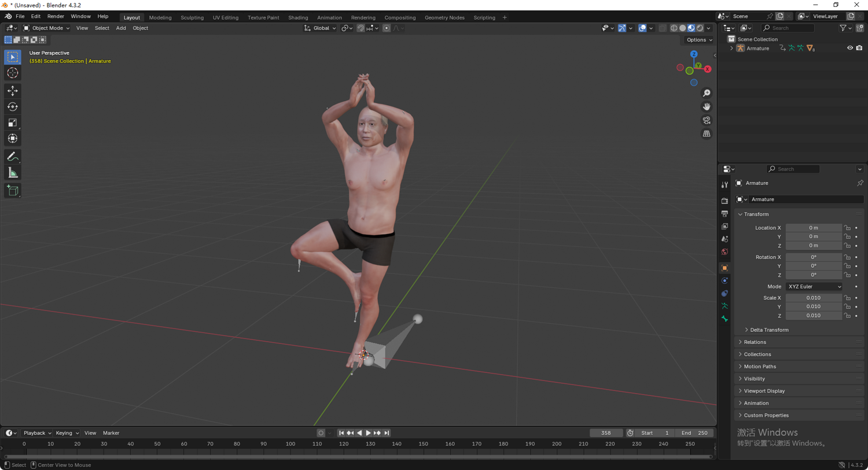This screenshot has height=470, width=868.
Task: Activate the combined Transform tool
Action: [x=13, y=139]
